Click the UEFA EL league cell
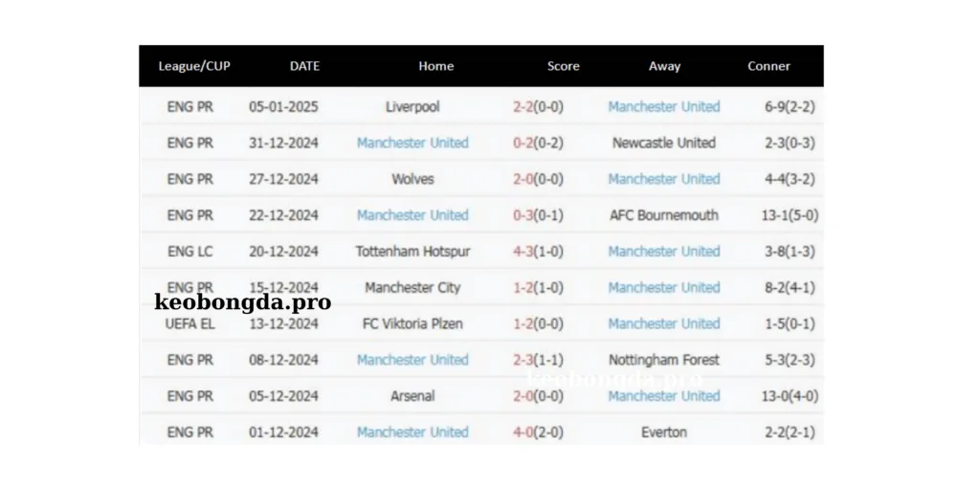Screen dimensions: 980x490 [x=189, y=323]
